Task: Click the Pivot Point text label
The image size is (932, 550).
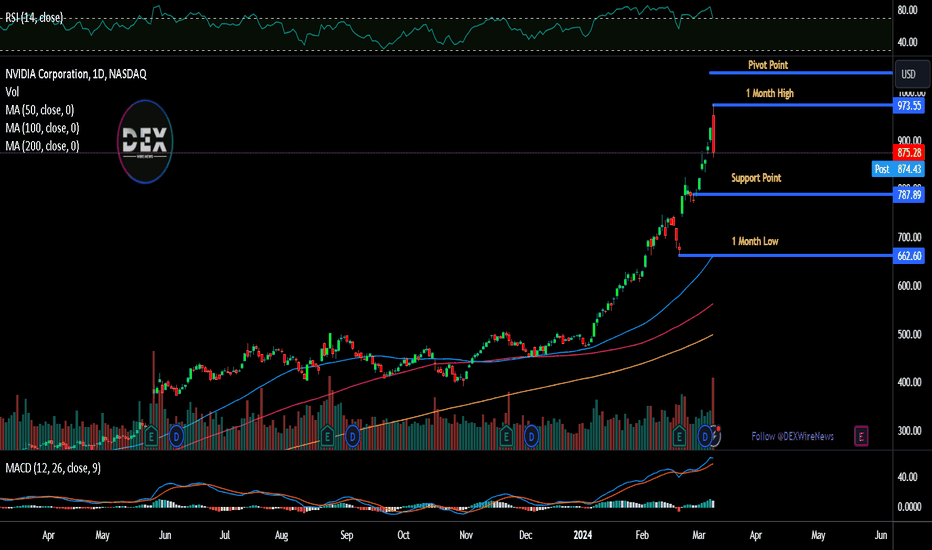Action: pyautogui.click(x=767, y=65)
